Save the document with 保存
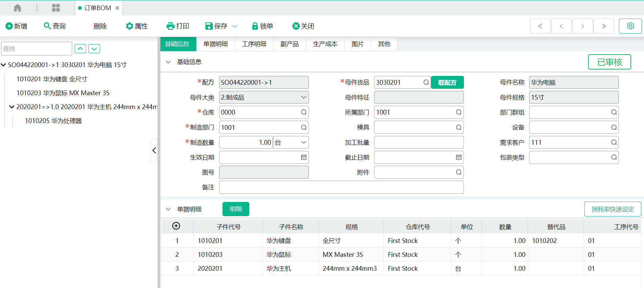The height and width of the screenshot is (288, 644). [216, 26]
